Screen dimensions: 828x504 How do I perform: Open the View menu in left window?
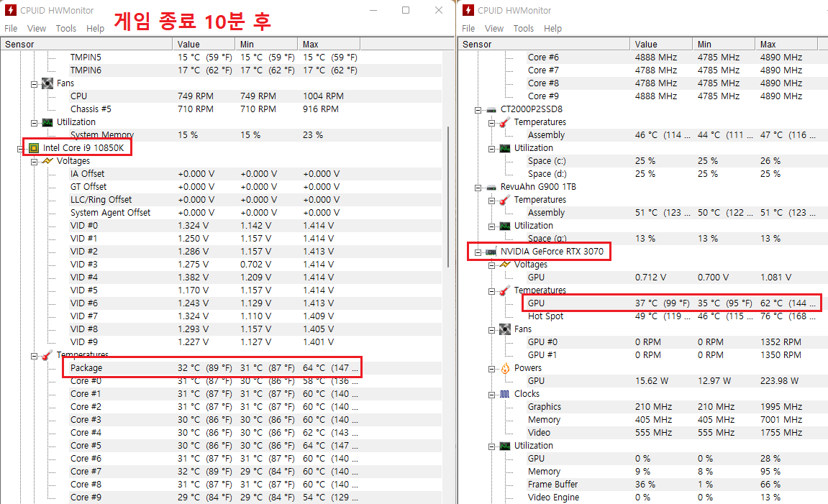(37, 29)
